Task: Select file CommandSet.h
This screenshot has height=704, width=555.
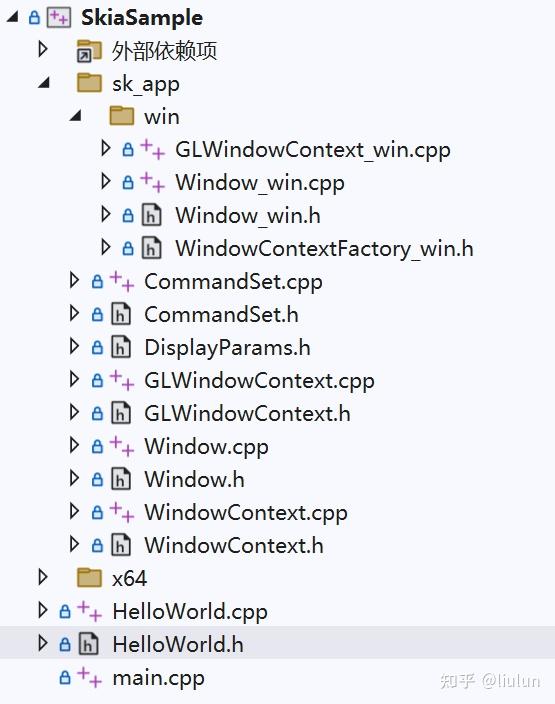Action: click(221, 315)
